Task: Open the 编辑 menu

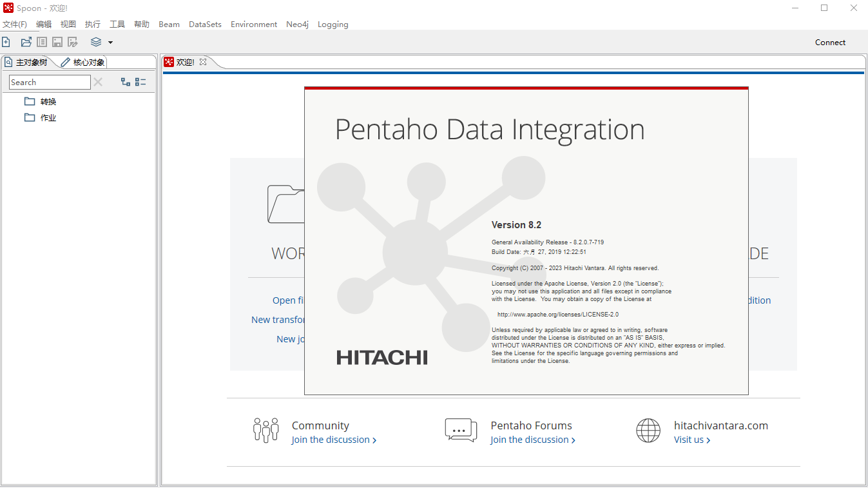Action: [x=44, y=24]
